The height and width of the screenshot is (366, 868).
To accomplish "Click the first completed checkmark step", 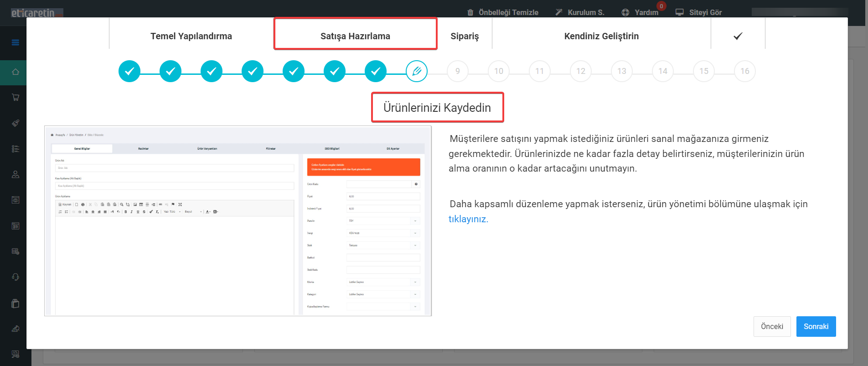I will coord(129,71).
